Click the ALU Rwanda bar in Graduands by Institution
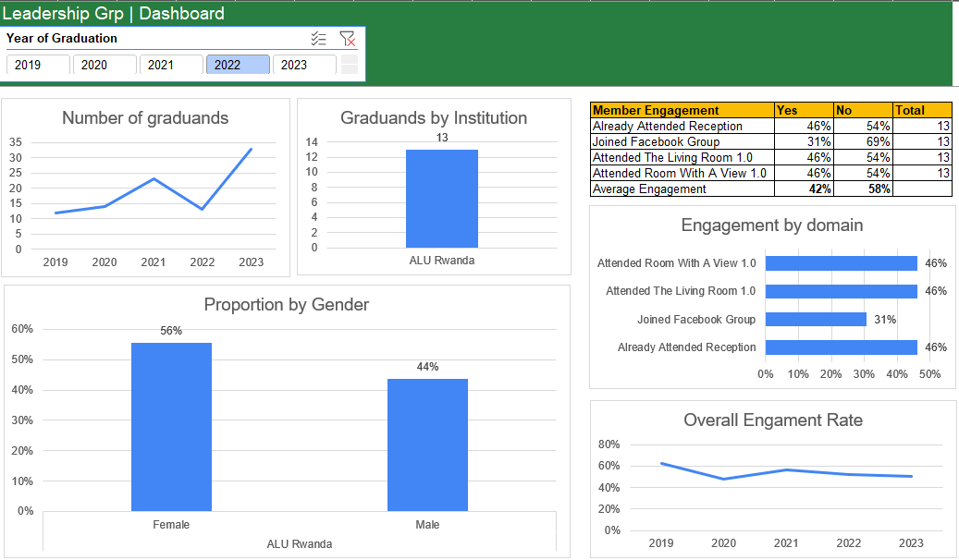959x560 pixels. 441,199
